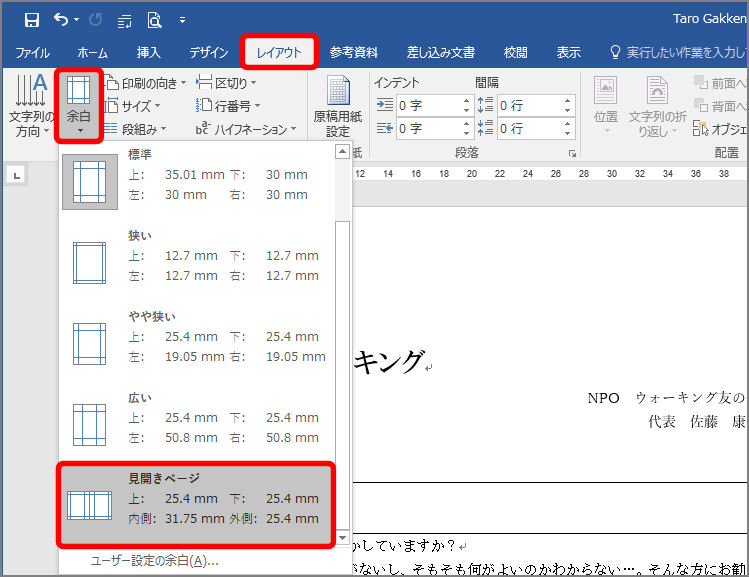Open the 表示 tab
The image size is (749, 577).
click(568, 53)
